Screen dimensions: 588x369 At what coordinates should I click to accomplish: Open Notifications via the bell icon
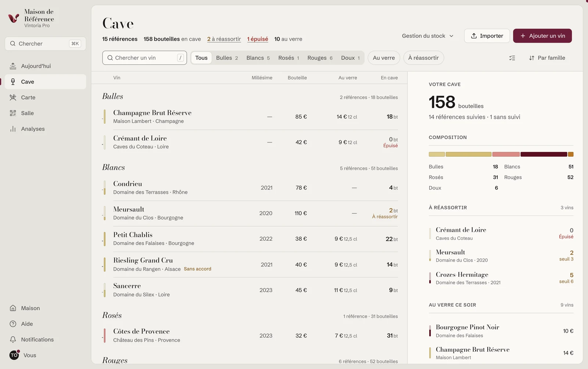pos(13,339)
